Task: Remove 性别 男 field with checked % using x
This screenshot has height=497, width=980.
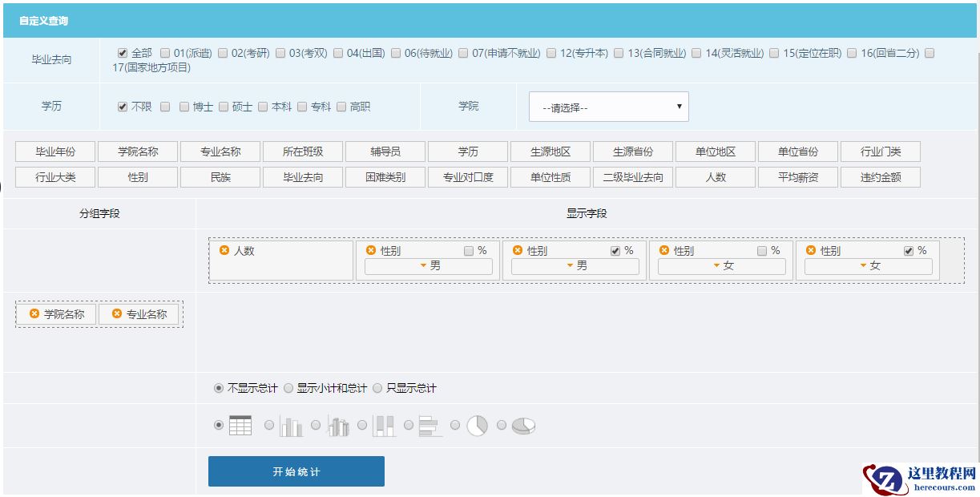Action: click(x=518, y=250)
